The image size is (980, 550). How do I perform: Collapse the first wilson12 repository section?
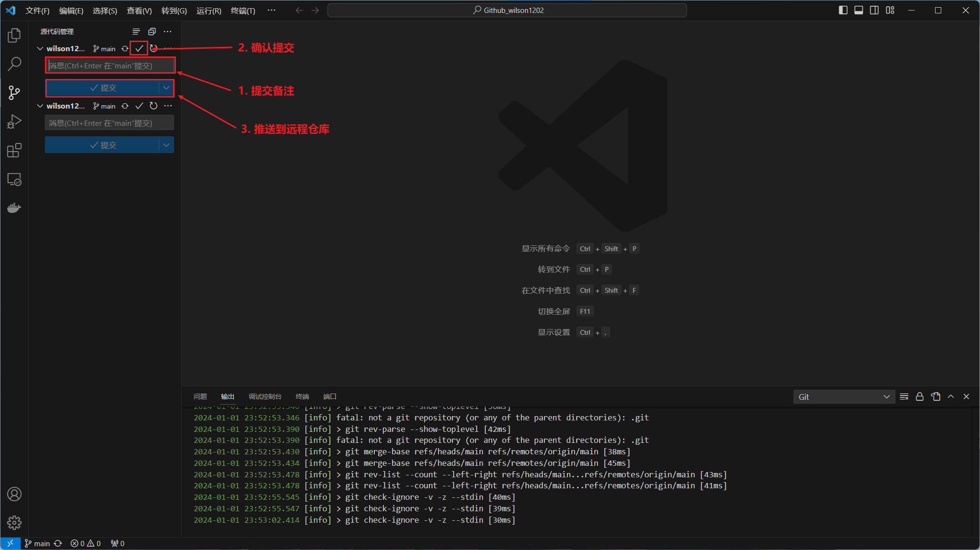coord(40,48)
